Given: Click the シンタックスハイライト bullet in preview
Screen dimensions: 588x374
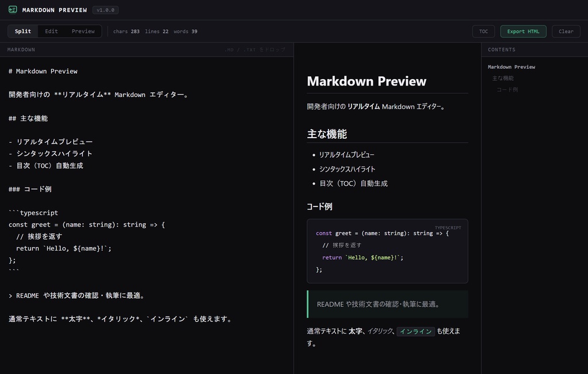Looking at the screenshot, I should point(347,169).
